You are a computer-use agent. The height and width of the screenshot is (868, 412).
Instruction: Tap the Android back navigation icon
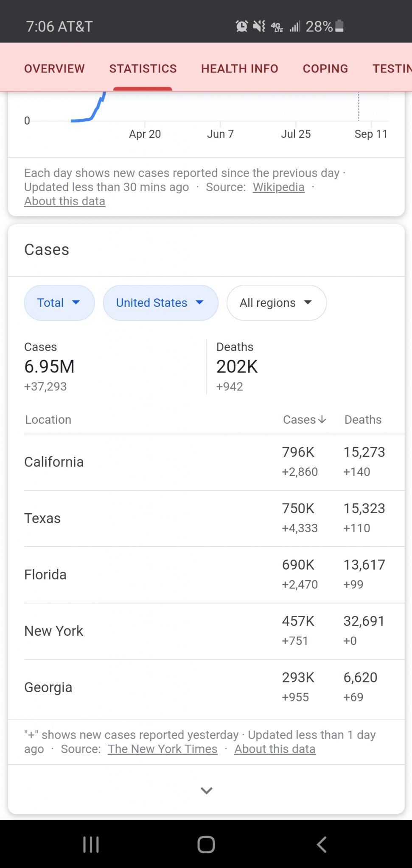(322, 844)
